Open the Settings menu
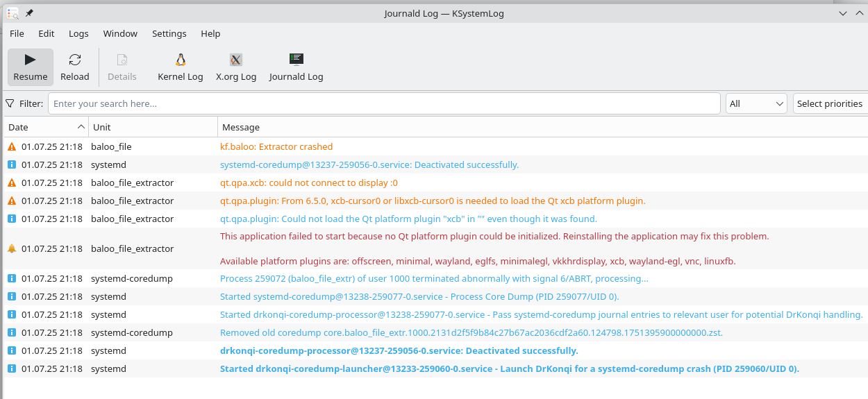The width and height of the screenshot is (868, 399). tap(169, 33)
